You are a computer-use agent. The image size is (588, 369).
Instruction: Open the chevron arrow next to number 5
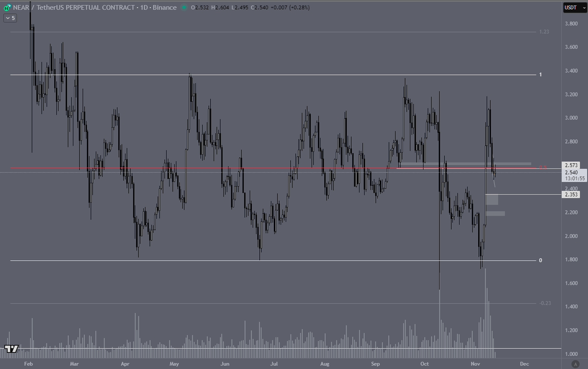tap(7, 18)
